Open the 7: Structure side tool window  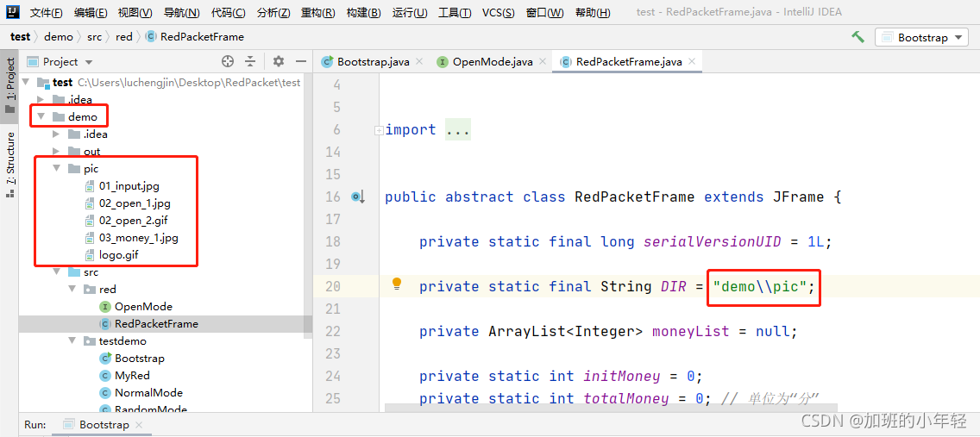pyautogui.click(x=9, y=165)
